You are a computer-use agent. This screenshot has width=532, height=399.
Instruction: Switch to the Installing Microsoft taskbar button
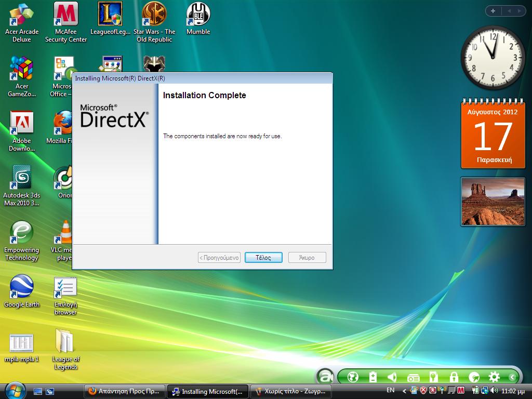pos(208,391)
